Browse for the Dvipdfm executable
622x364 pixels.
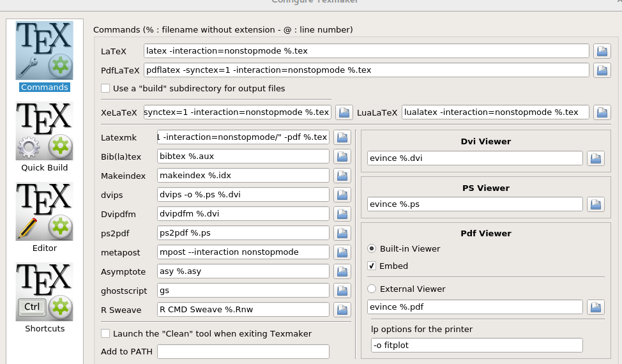pos(342,214)
